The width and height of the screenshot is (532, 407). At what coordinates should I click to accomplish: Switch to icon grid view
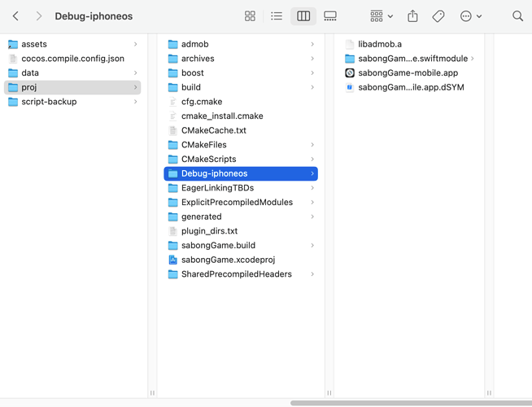250,16
